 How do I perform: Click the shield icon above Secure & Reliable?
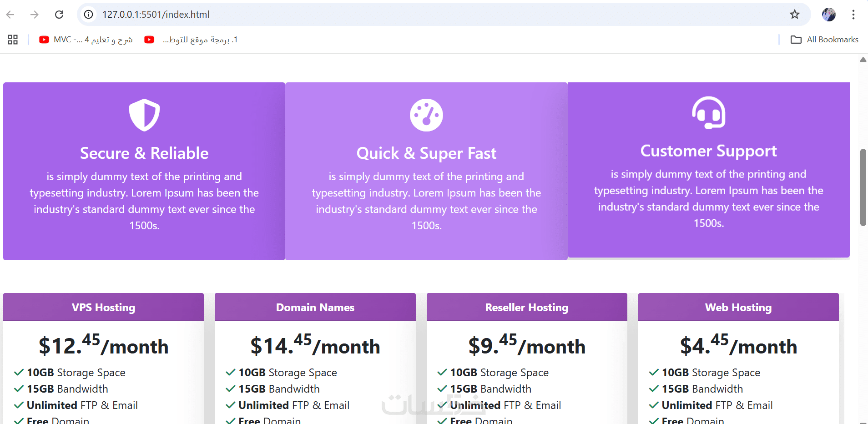coord(144,115)
